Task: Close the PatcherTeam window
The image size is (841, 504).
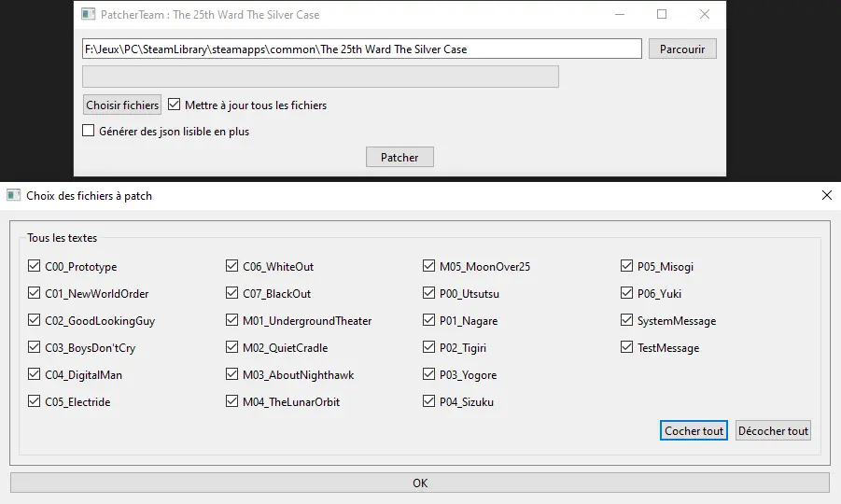Action: coord(704,15)
